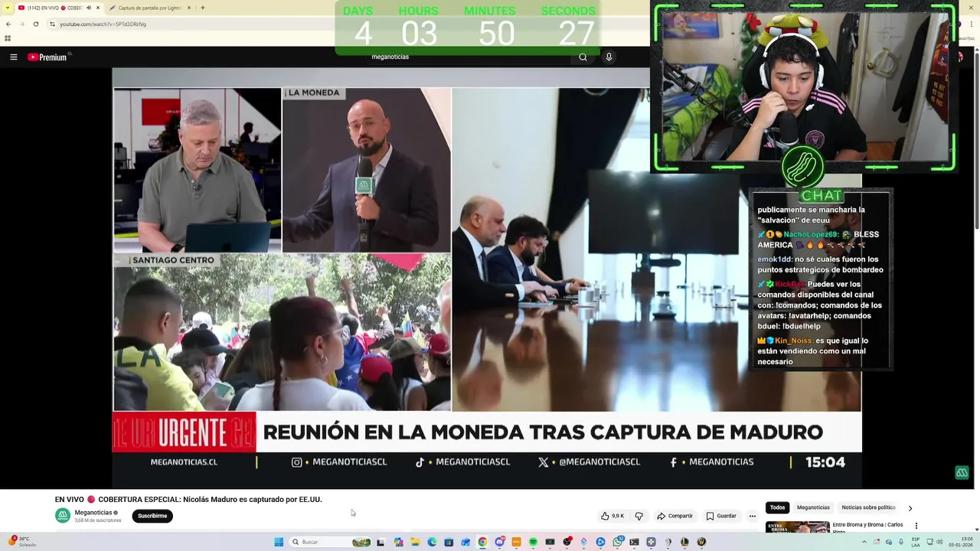Click the Meganoticias watermark on the video corner
This screenshot has width=980, height=551.
point(962,473)
